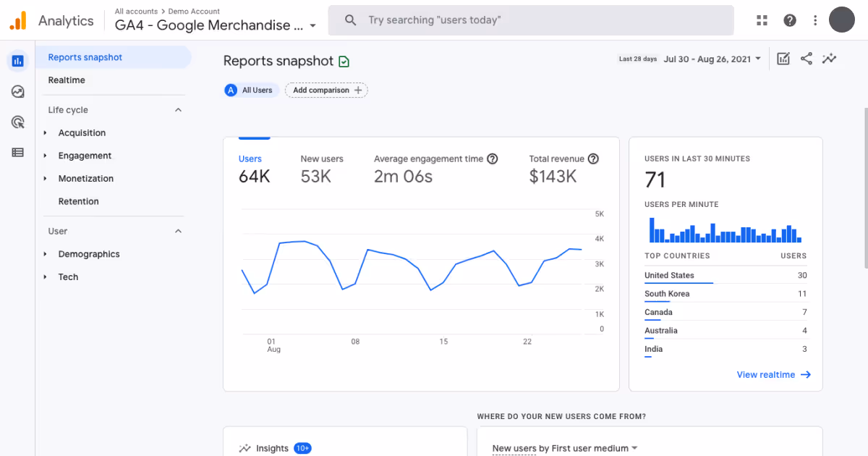Click the All accounts breadcrumb
This screenshot has height=456, width=868.
[136, 12]
